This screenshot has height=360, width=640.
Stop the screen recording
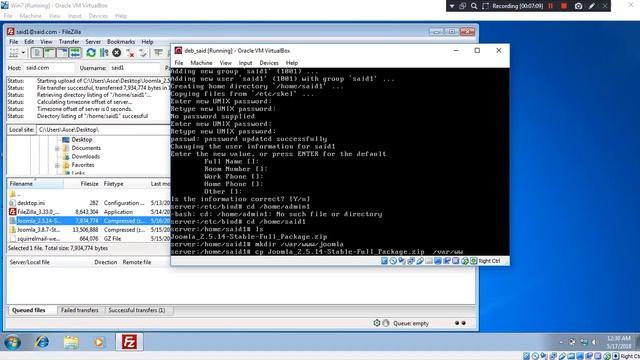coord(564,6)
